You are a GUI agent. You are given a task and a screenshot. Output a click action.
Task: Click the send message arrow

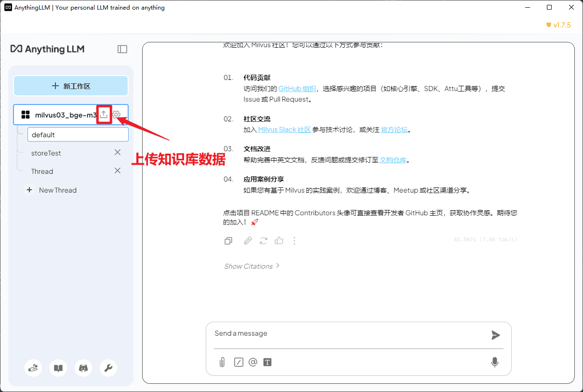click(x=495, y=335)
